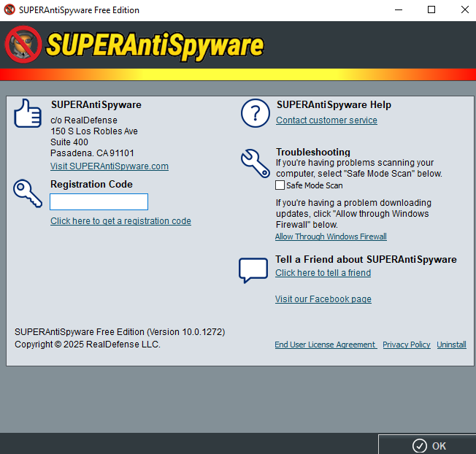This screenshot has width=476, height=454.
Task: Confirm with the OK button
Action: [x=427, y=445]
